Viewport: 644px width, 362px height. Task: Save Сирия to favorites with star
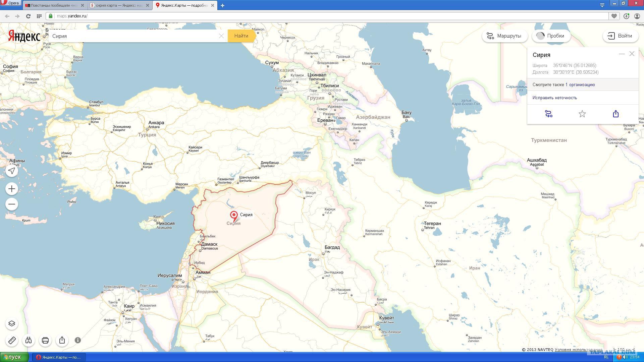[582, 114]
